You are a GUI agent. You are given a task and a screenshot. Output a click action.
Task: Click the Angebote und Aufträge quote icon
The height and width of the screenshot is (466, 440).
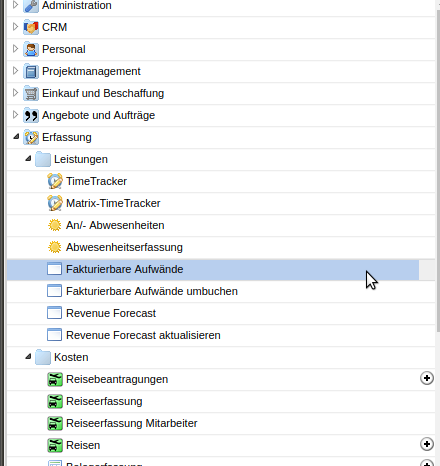click(31, 115)
